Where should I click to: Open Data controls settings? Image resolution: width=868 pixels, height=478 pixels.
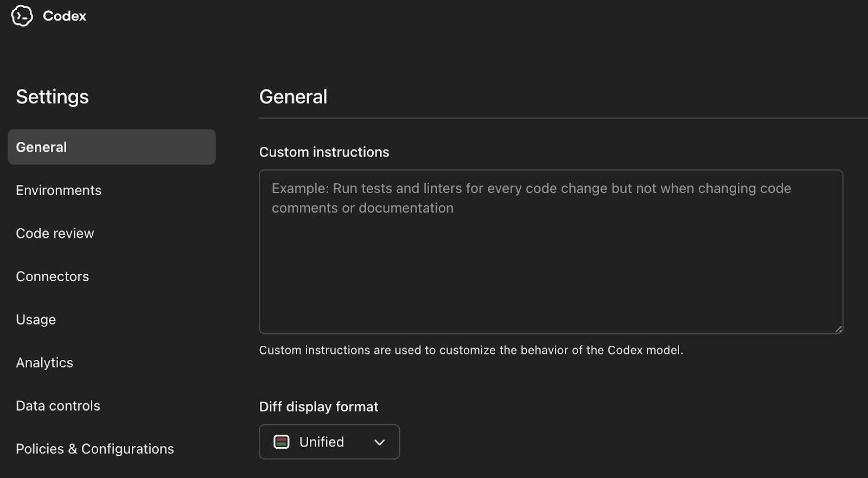pos(58,406)
